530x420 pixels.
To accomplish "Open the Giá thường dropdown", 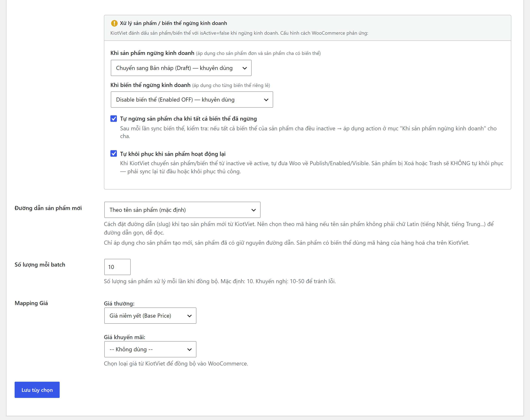I will pyautogui.click(x=150, y=316).
